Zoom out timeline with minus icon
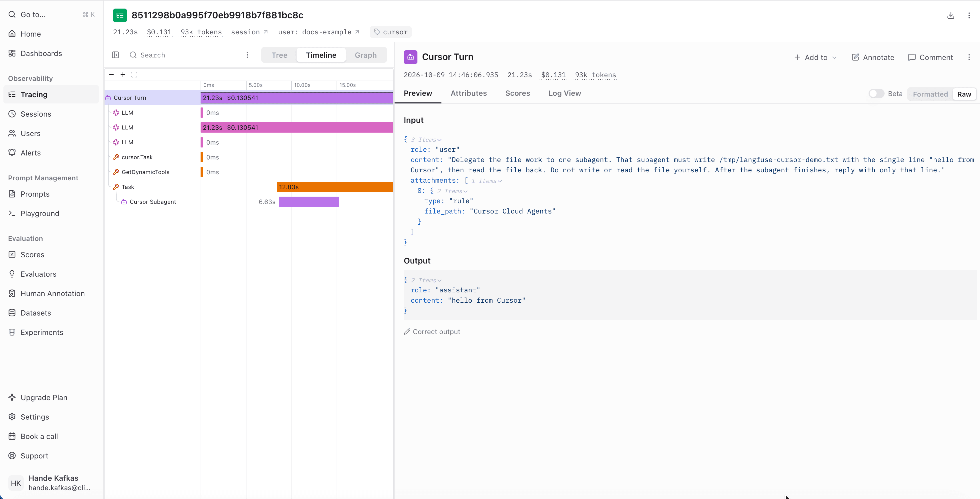Viewport: 980px width, 499px height. (x=111, y=75)
